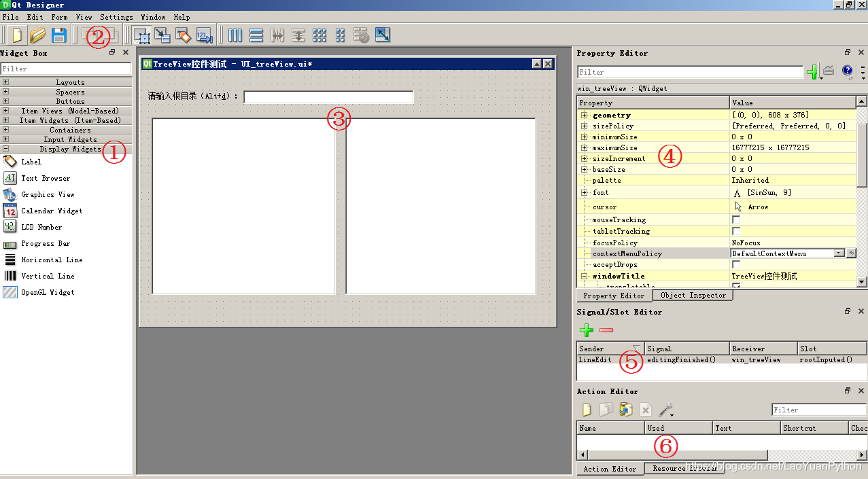Toggle the tabletTracking checkbox

pos(736,231)
